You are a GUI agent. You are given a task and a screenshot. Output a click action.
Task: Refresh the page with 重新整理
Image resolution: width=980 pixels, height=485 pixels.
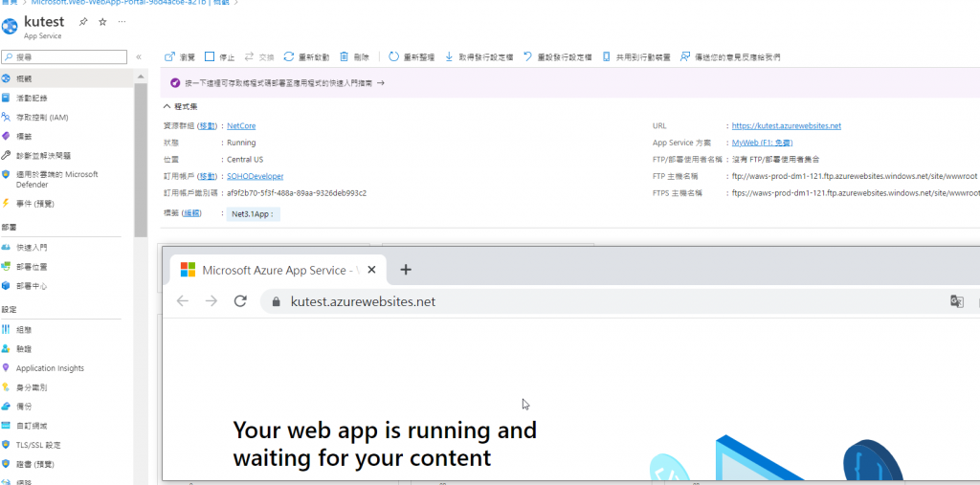[x=412, y=56]
